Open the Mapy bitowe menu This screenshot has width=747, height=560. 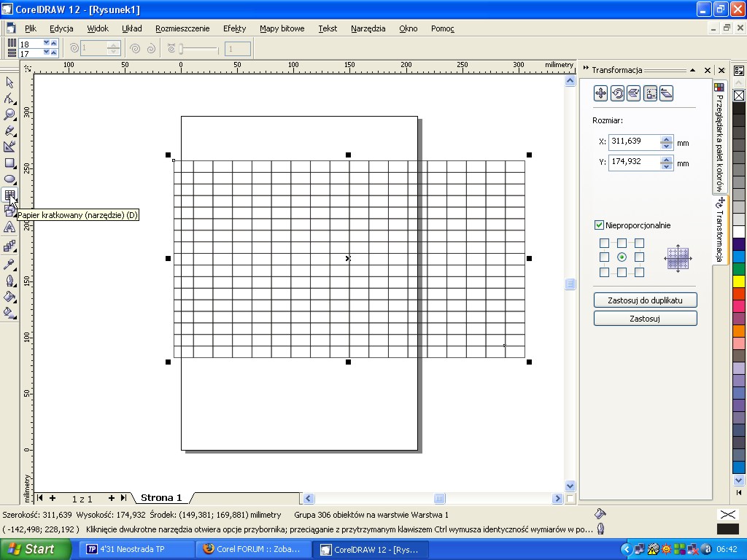point(282,28)
